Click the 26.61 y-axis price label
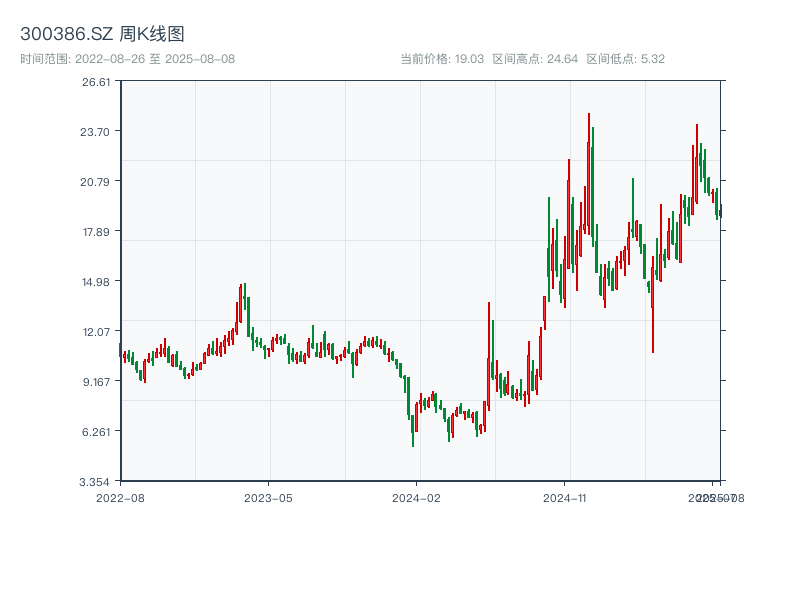 [96, 82]
